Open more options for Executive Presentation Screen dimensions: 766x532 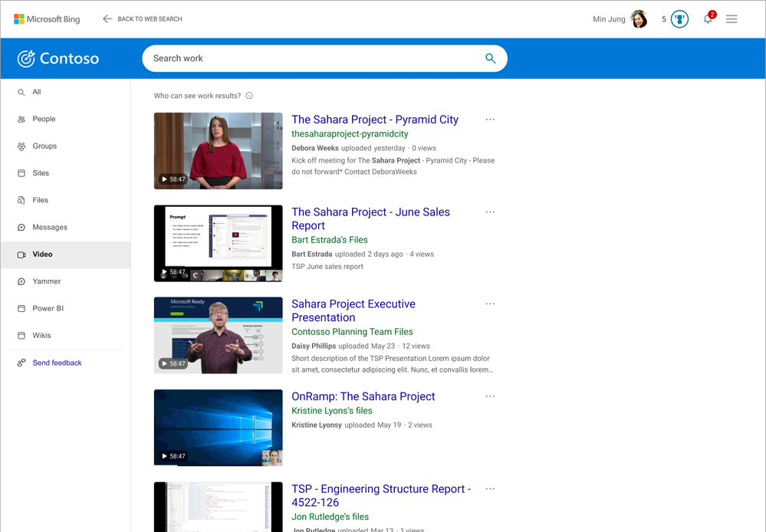pyautogui.click(x=490, y=304)
